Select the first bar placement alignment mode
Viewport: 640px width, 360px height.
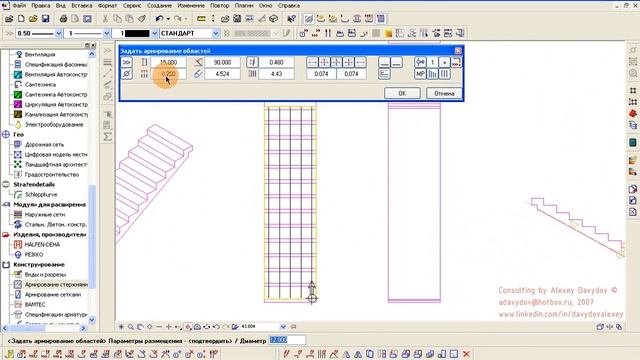312,62
